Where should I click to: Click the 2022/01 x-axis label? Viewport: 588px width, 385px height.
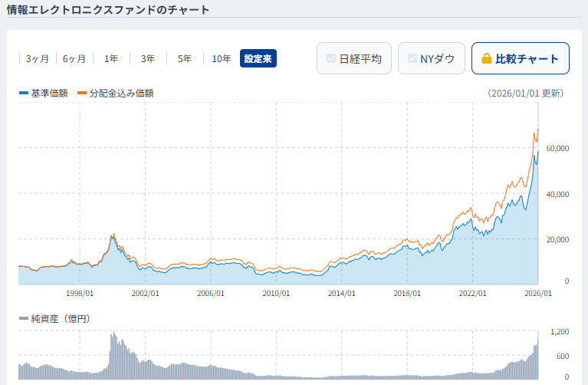tap(472, 293)
